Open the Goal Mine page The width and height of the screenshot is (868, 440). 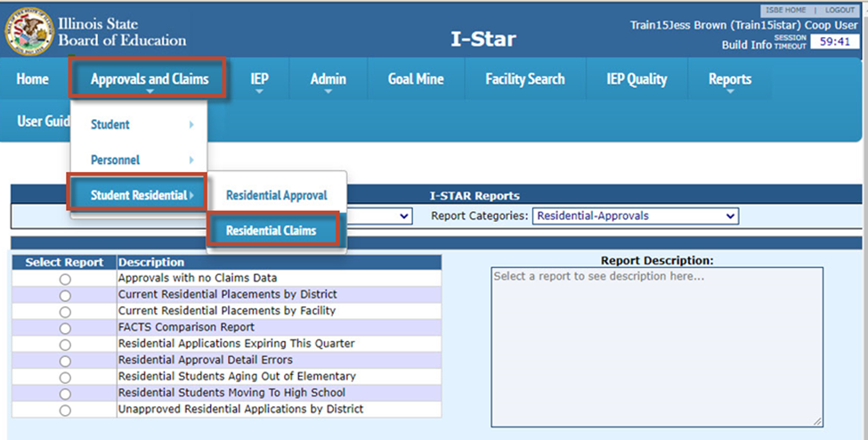point(416,79)
